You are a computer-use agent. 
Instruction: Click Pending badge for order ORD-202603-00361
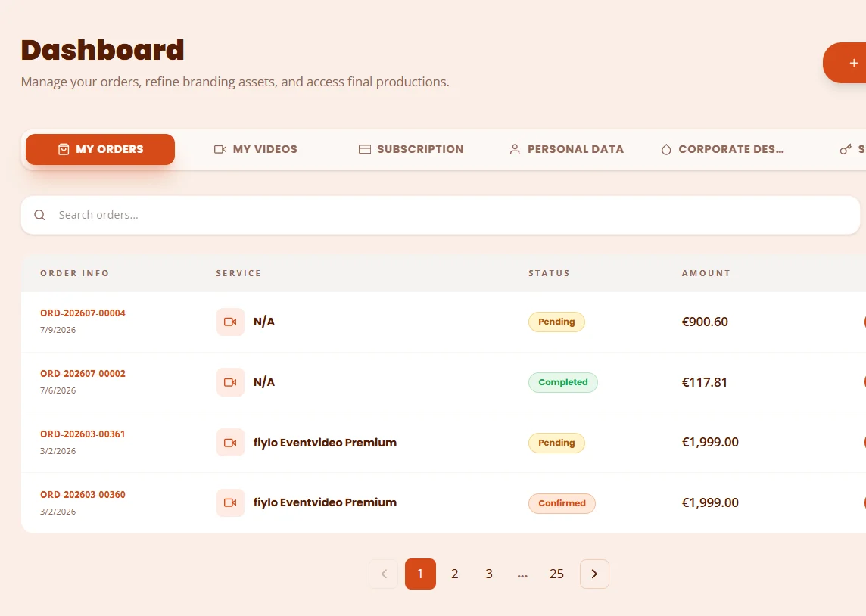pos(556,443)
